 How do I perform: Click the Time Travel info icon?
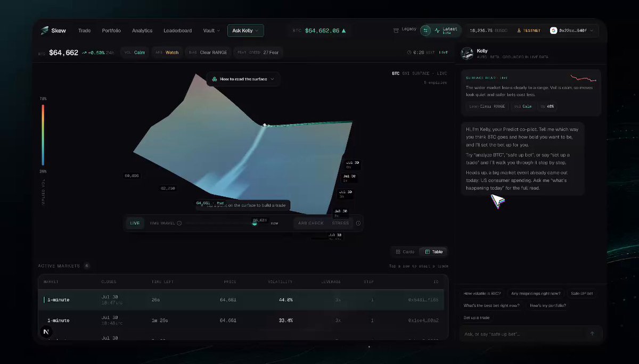pyautogui.click(x=179, y=223)
